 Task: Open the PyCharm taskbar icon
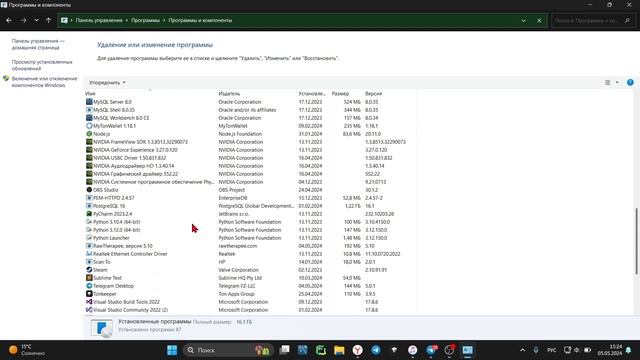(321, 350)
